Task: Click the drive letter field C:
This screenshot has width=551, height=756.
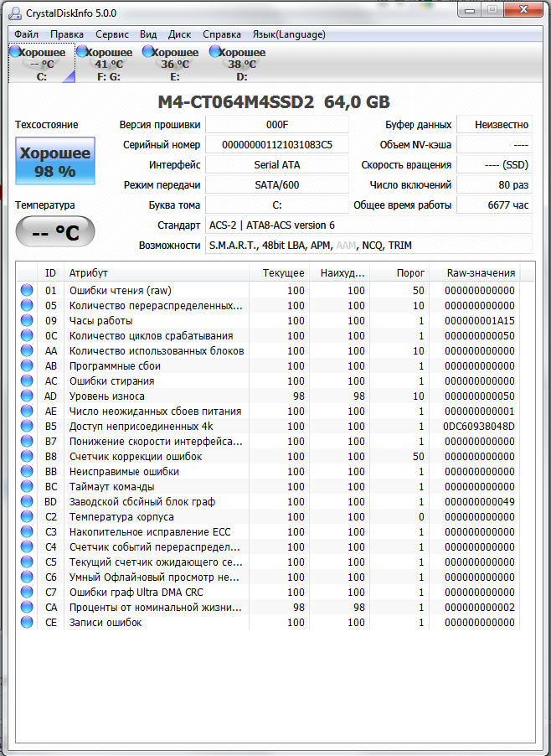Action: 277,205
